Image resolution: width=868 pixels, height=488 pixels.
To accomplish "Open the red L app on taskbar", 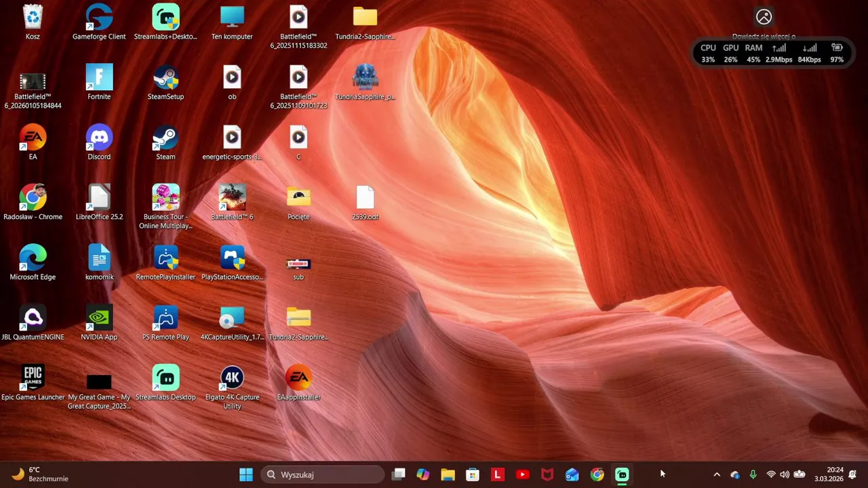I will point(498,474).
